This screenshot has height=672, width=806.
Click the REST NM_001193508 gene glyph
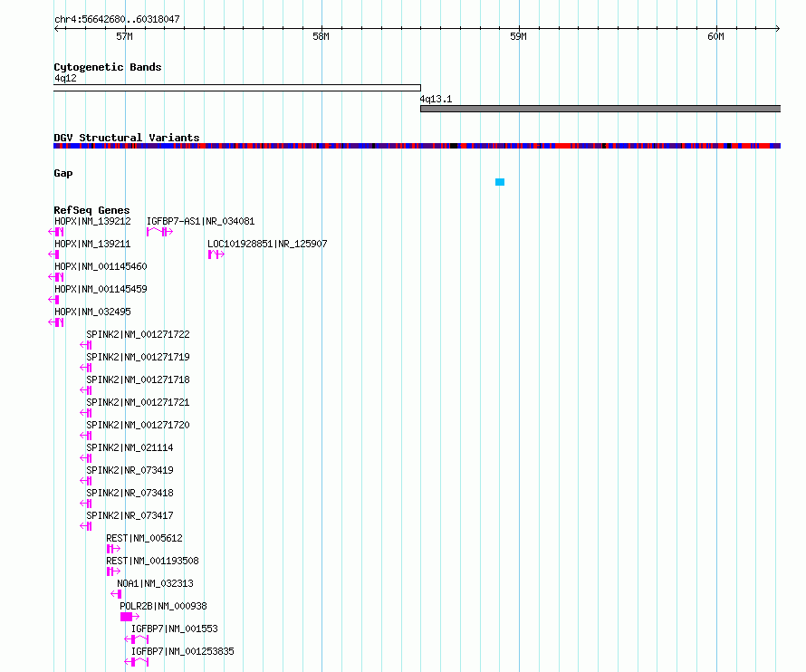pyautogui.click(x=113, y=571)
